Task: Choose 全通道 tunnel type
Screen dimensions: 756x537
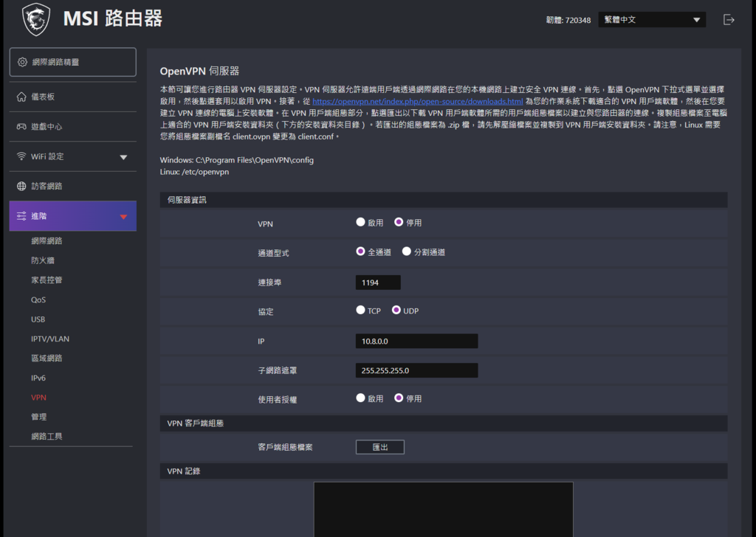Action: (x=360, y=252)
